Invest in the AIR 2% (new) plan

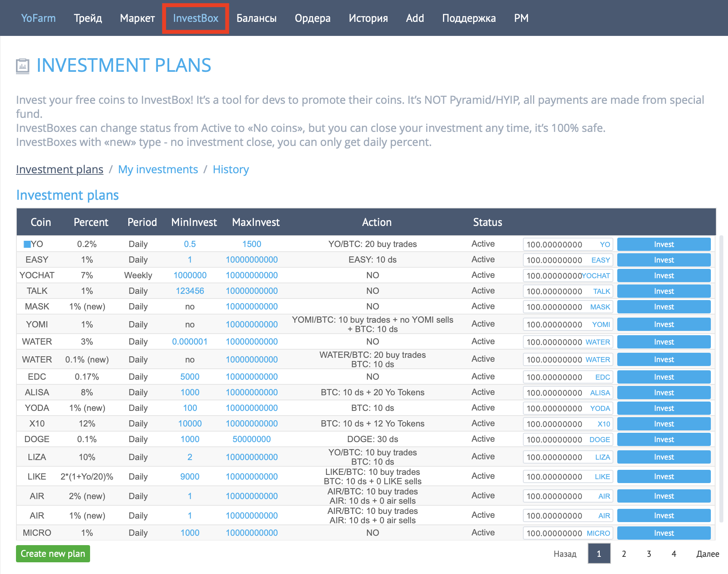(664, 496)
